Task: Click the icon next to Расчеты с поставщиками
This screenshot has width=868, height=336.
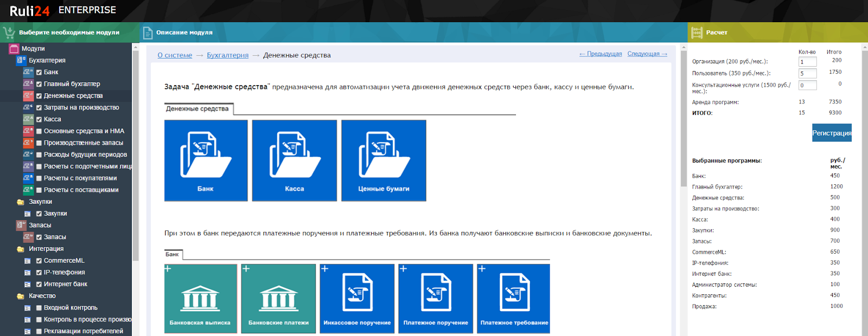Action: point(28,190)
